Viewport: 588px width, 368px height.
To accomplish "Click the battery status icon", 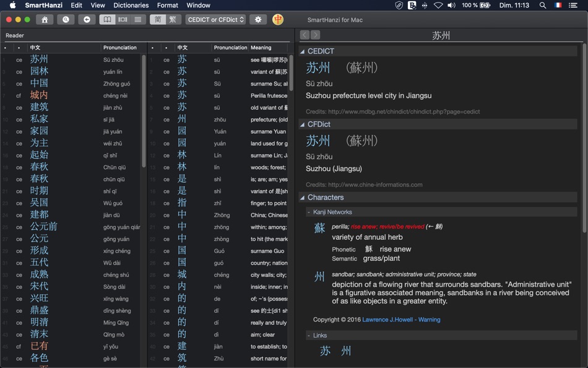I will 485,5.
